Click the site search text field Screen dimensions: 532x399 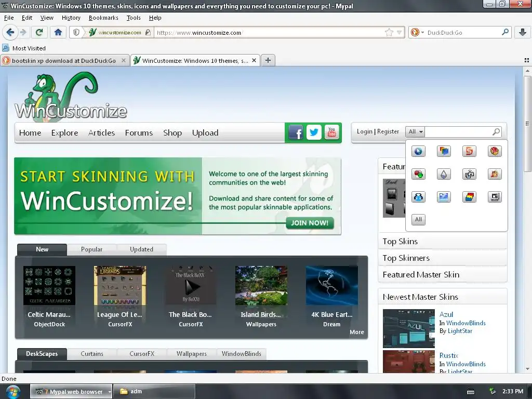click(458, 131)
